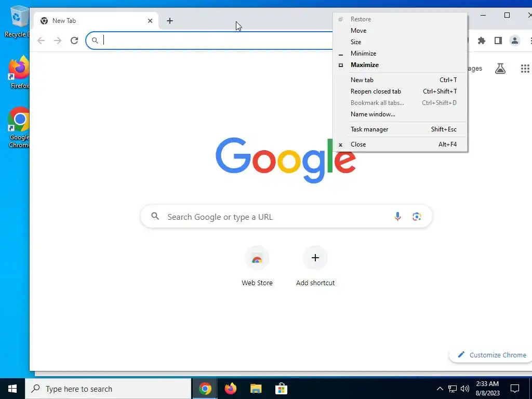Go forward with the forward arrow
The height and width of the screenshot is (399, 532).
(x=58, y=41)
